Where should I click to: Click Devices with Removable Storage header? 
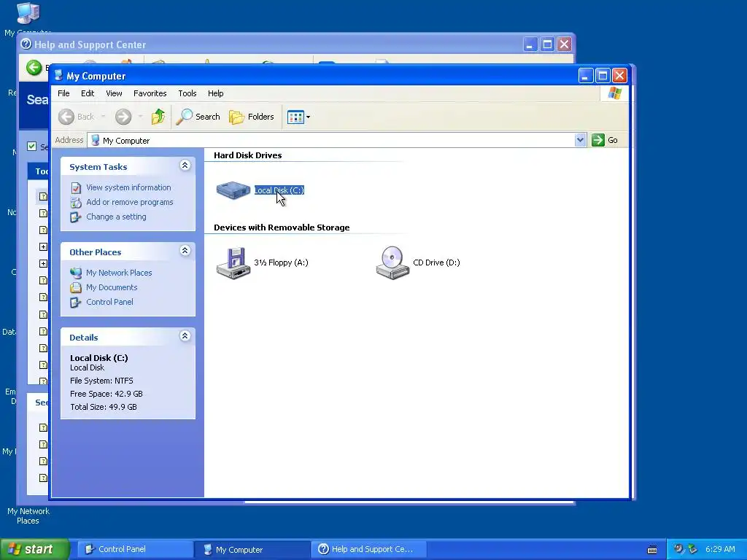pos(282,227)
